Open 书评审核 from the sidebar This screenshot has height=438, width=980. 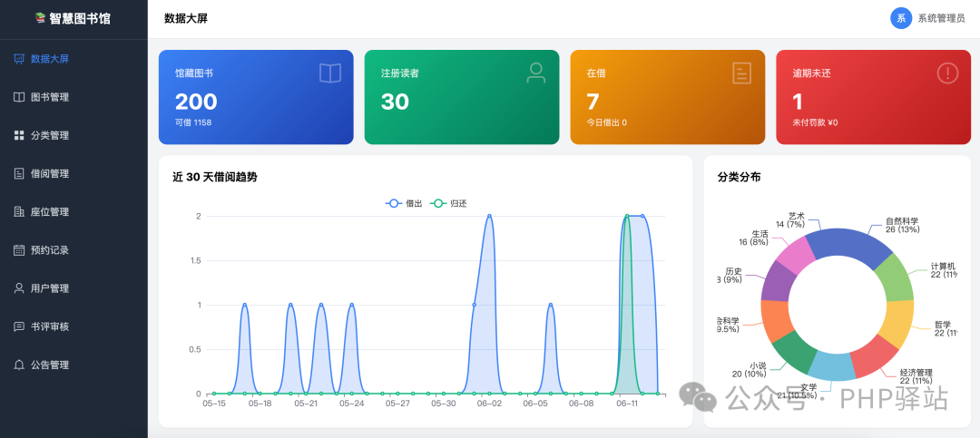tap(73, 326)
